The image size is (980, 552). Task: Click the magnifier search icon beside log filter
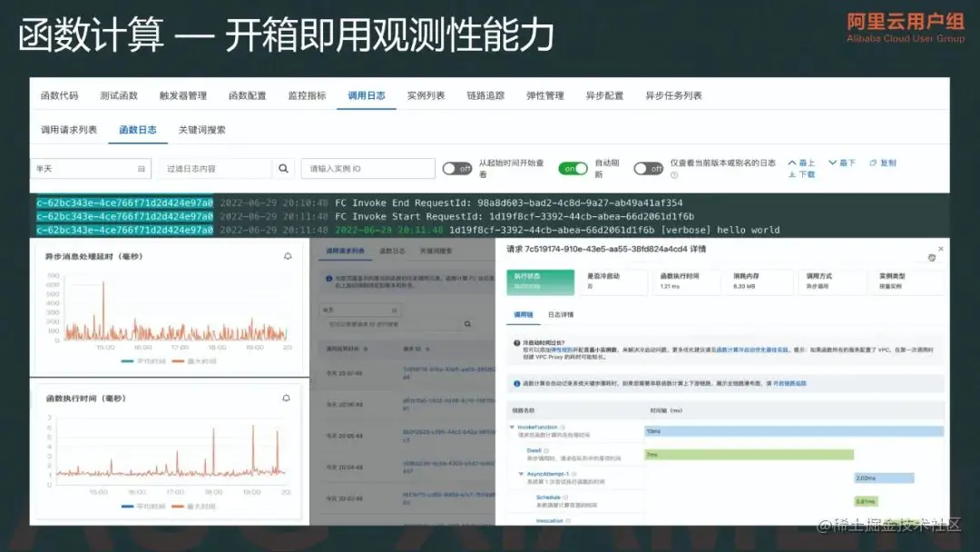click(283, 168)
